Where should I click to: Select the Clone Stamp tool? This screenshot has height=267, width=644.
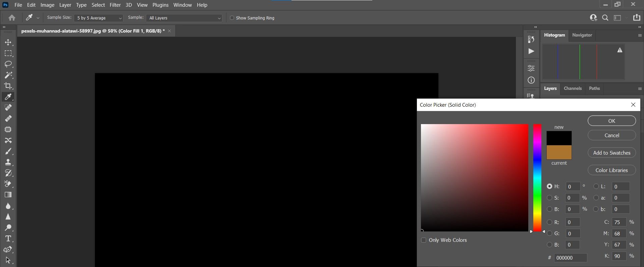pyautogui.click(x=8, y=162)
